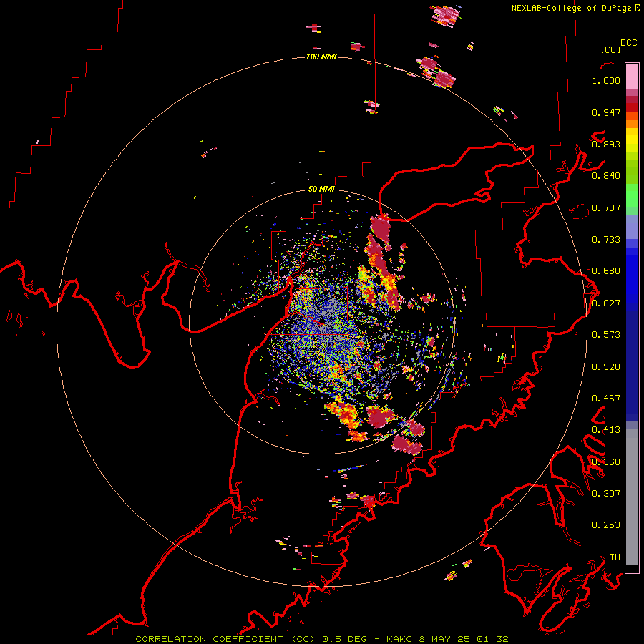Click the Correlation Coefficient caption at bottom
Screen dimensions: 644x644
tap(321, 639)
